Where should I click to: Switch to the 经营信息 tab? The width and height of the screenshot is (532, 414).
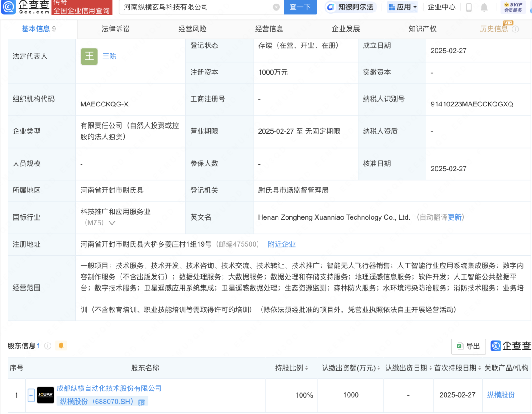(x=269, y=29)
